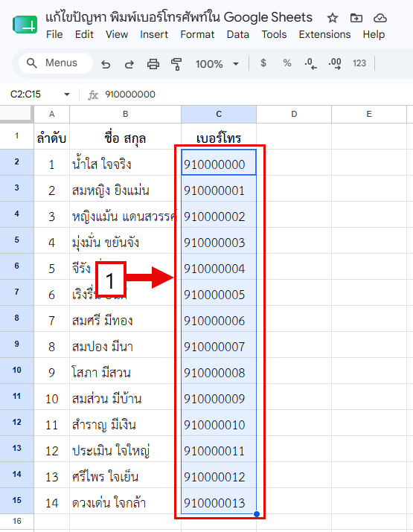This screenshot has height=532, width=413.
Task: Click cell with 910000013
Action: [x=219, y=501]
